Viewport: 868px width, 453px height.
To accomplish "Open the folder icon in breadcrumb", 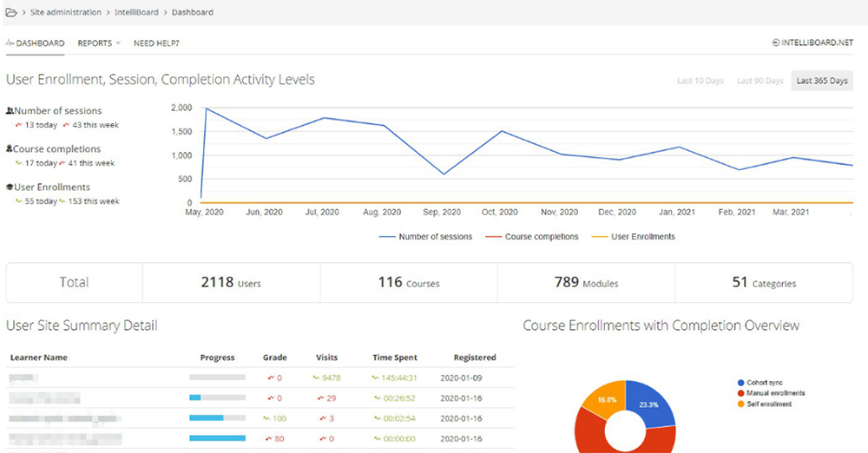I will coord(11,12).
